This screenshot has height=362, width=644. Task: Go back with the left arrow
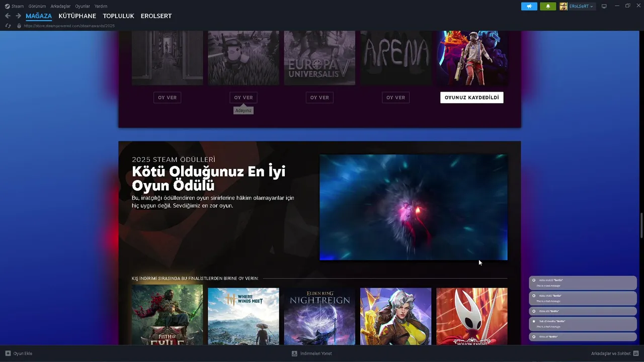coord(8,16)
